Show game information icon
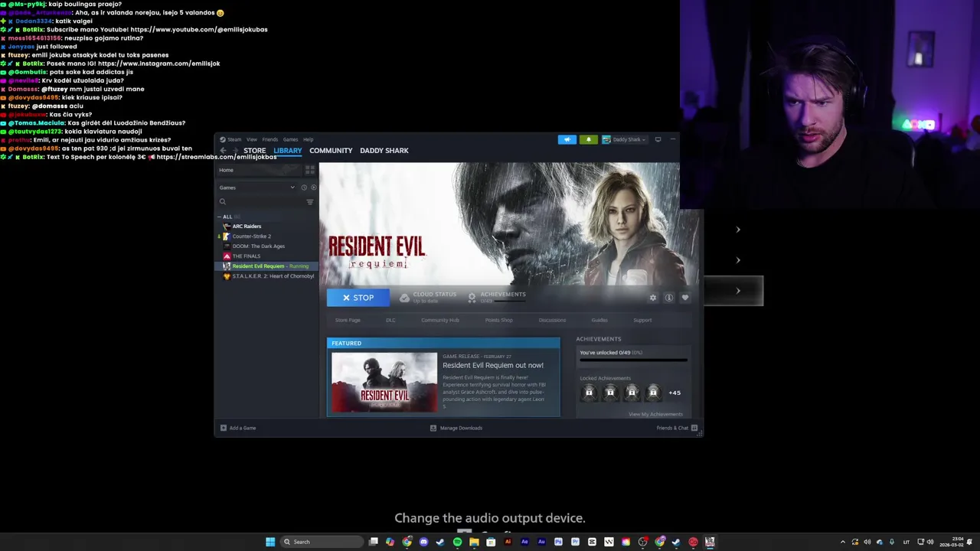This screenshot has width=980, height=551. tap(669, 298)
